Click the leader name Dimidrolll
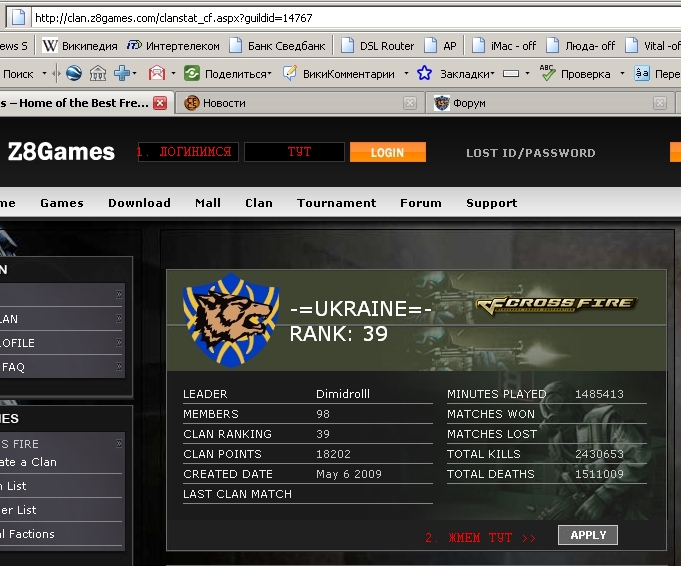 pyautogui.click(x=343, y=394)
